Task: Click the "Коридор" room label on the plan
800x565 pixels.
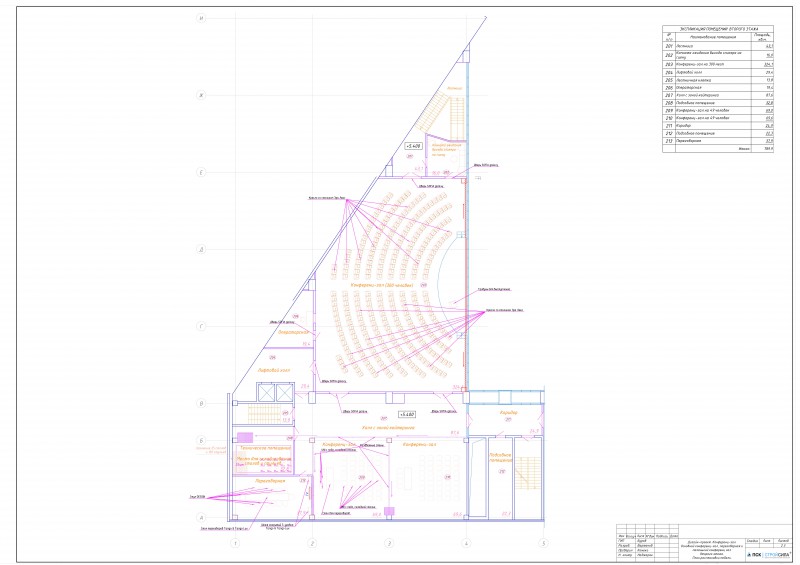Action: tap(509, 412)
